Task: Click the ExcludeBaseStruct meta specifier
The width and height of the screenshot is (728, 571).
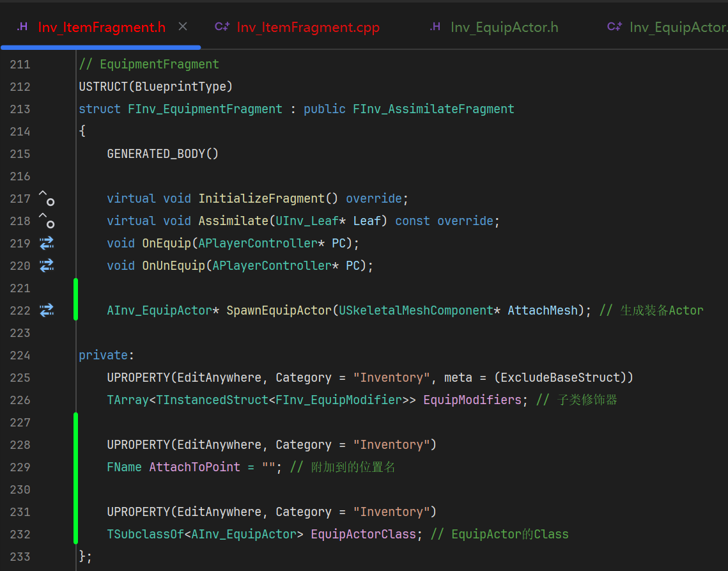Action: 561,378
